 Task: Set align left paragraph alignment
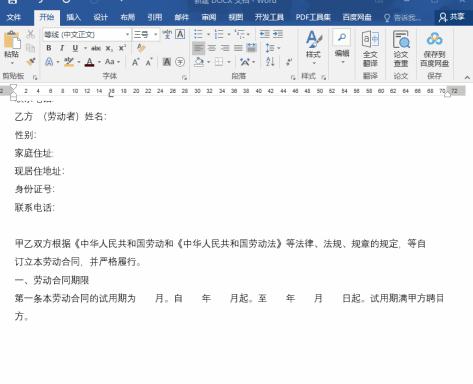pyautogui.click(x=198, y=48)
